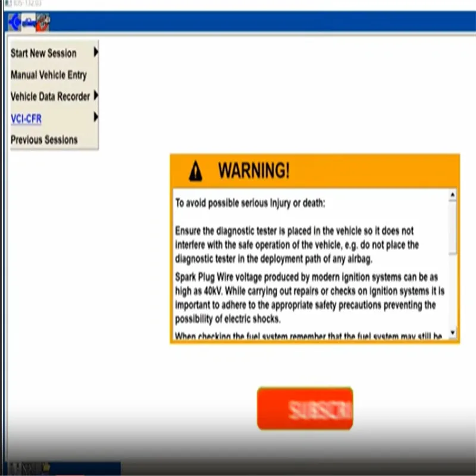Click the black warning triangle icon
Viewport: 476px width, 476px height.
pos(195,171)
